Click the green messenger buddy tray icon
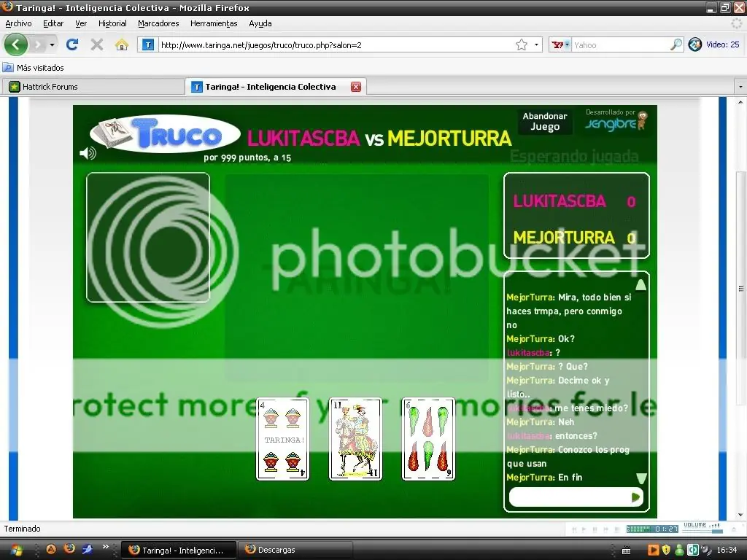The width and height of the screenshot is (747, 560). pyautogui.click(x=679, y=550)
